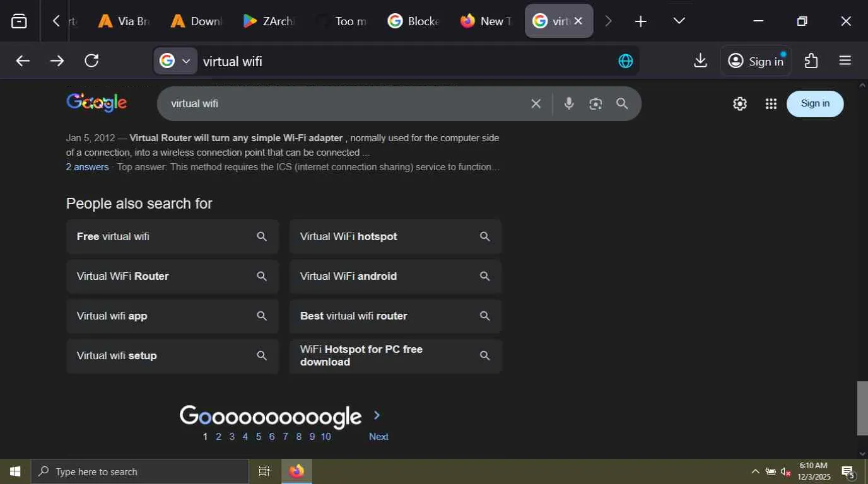Switch to the New T… tab
Image resolution: width=868 pixels, height=484 pixels.
click(486, 21)
